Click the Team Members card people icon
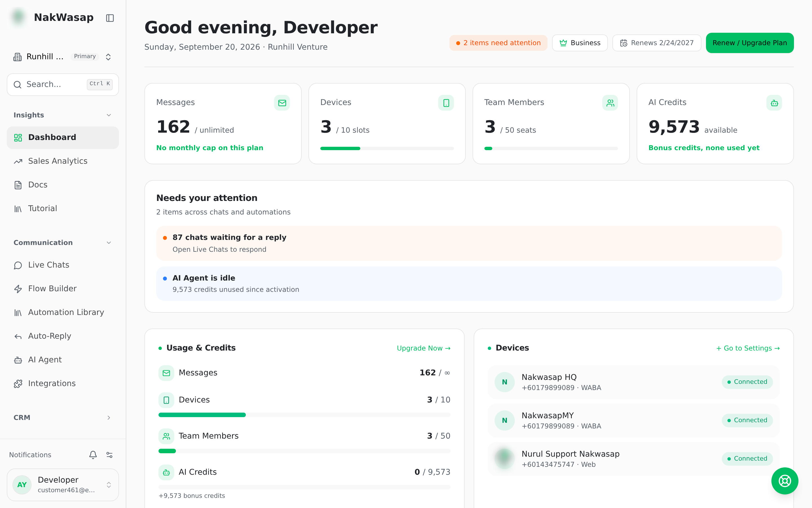Image resolution: width=812 pixels, height=508 pixels. [610, 103]
